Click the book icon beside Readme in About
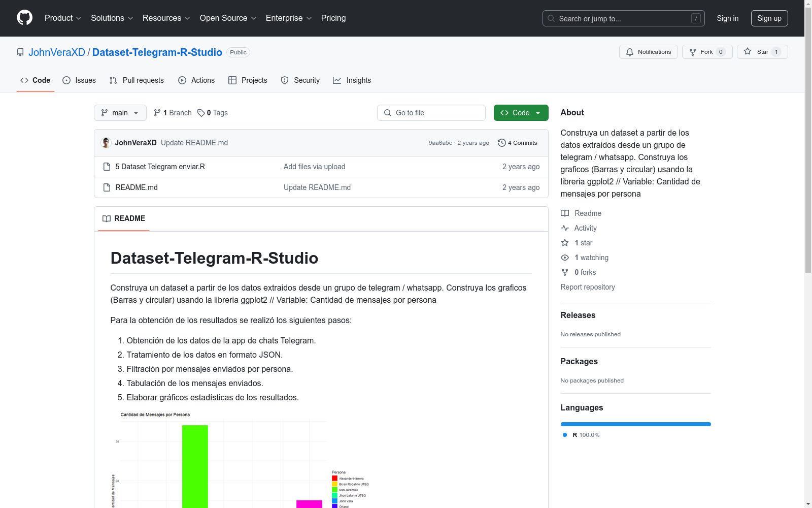 565,213
